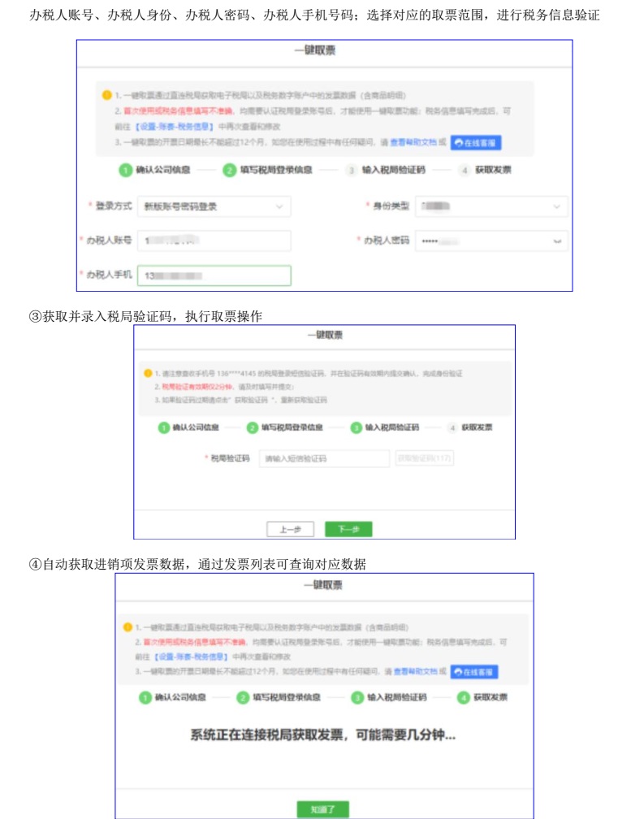Click the headset icon on 在线客服 in the fetching dialog
The image size is (644, 828).
460,672
